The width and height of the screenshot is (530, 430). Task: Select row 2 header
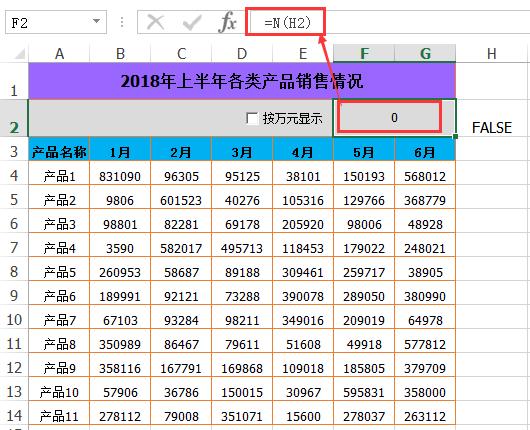coord(14,118)
